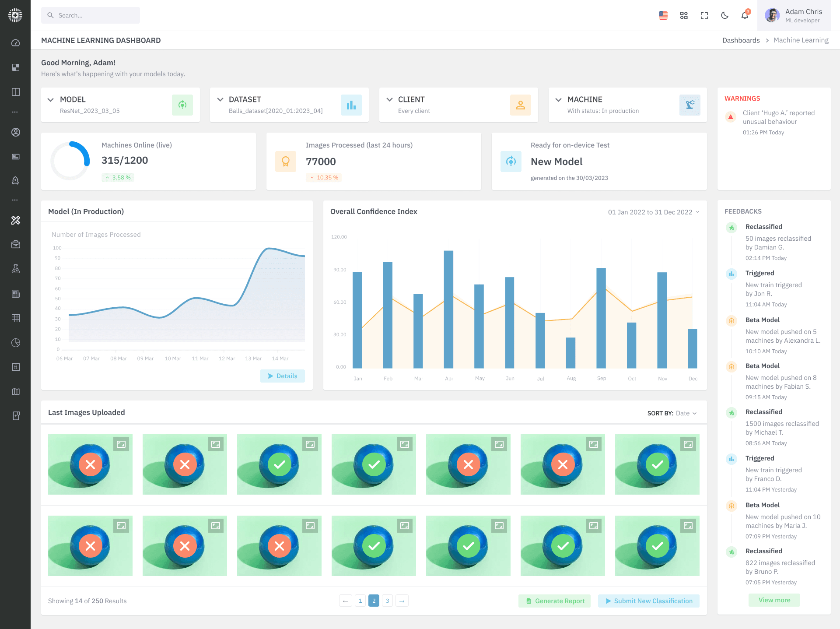Toggle fullscreen mode icon

(704, 15)
